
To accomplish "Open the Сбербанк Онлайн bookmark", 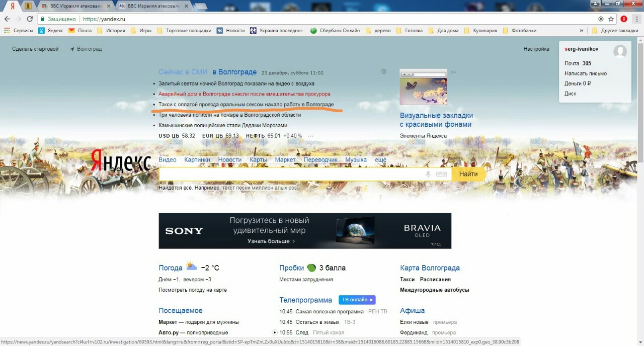I will click(x=335, y=31).
